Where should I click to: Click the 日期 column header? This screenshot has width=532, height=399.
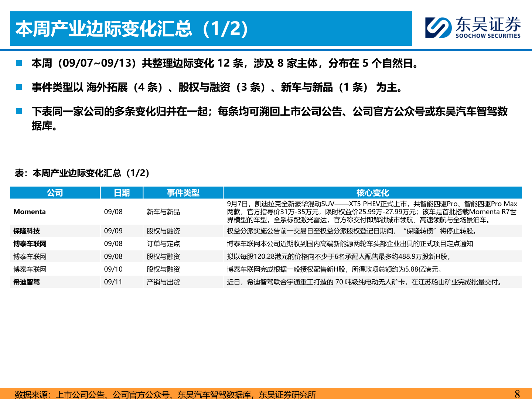122,193
